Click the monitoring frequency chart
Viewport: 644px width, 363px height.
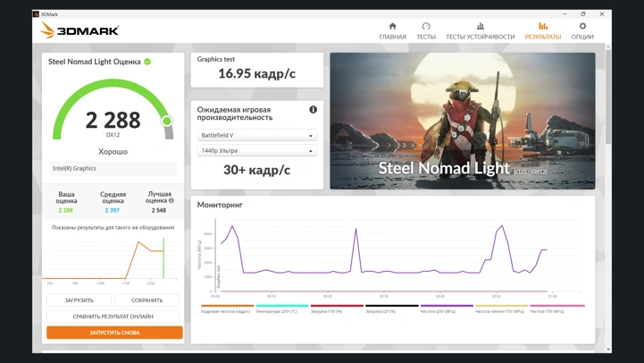(389, 257)
